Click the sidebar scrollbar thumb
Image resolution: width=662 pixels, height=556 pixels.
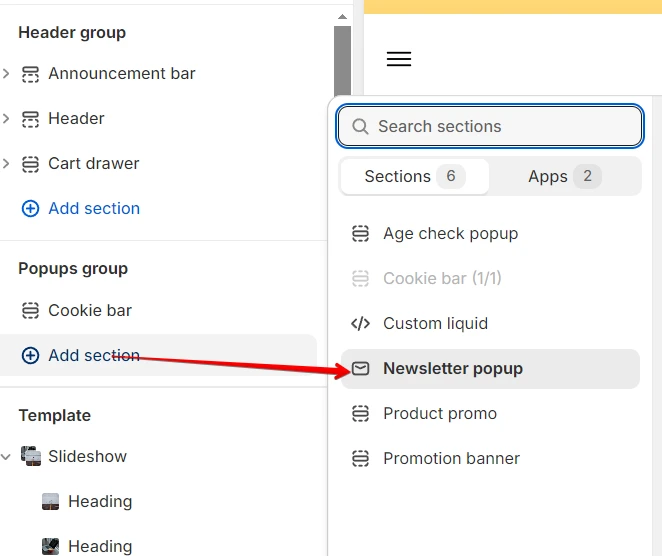tap(342, 60)
